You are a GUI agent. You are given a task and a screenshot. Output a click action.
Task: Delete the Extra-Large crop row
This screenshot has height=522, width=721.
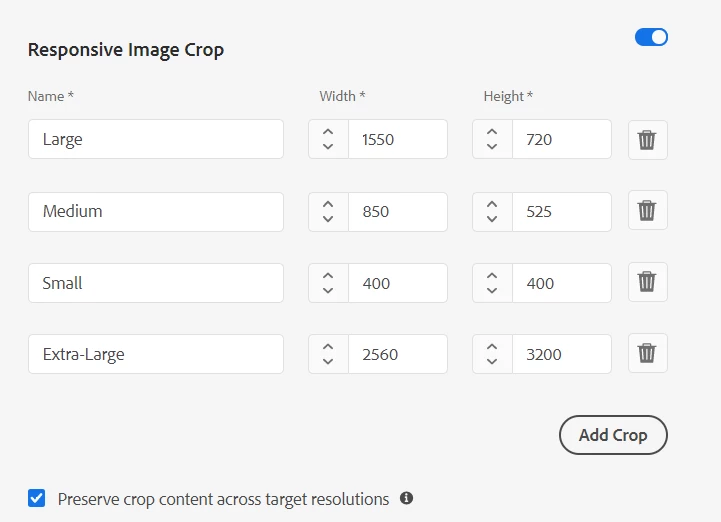(647, 354)
